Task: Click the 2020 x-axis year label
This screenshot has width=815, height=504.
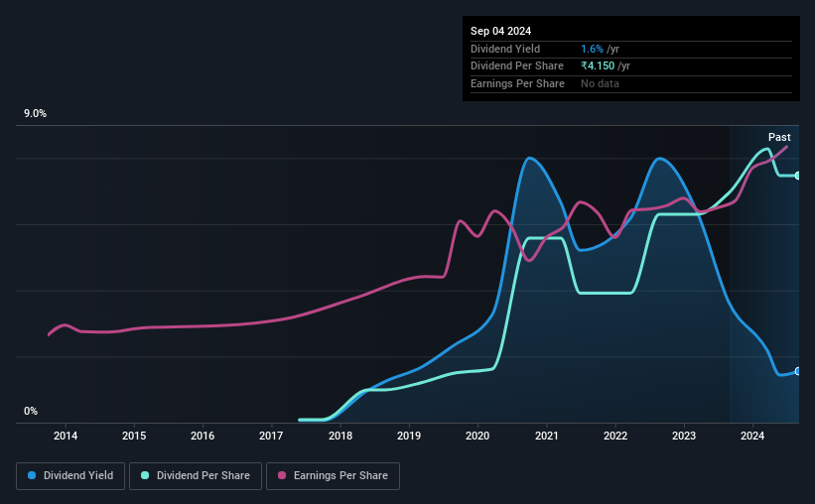Action: [477, 436]
